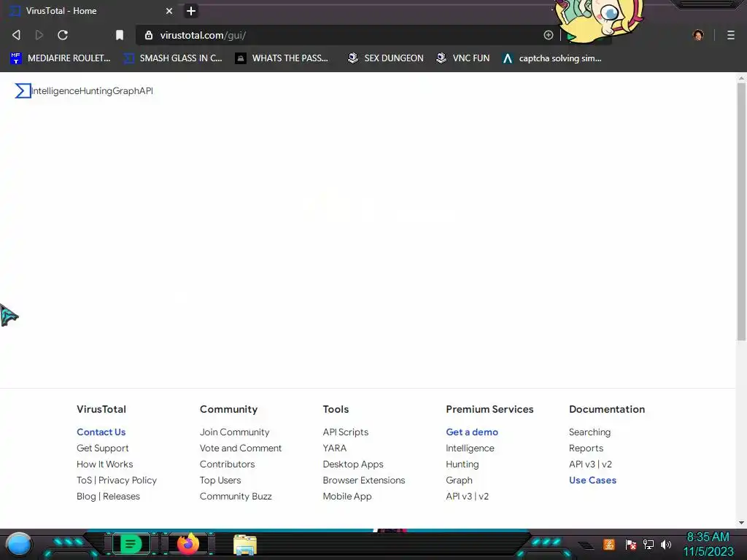Open the Browser Extensions link

tap(364, 480)
